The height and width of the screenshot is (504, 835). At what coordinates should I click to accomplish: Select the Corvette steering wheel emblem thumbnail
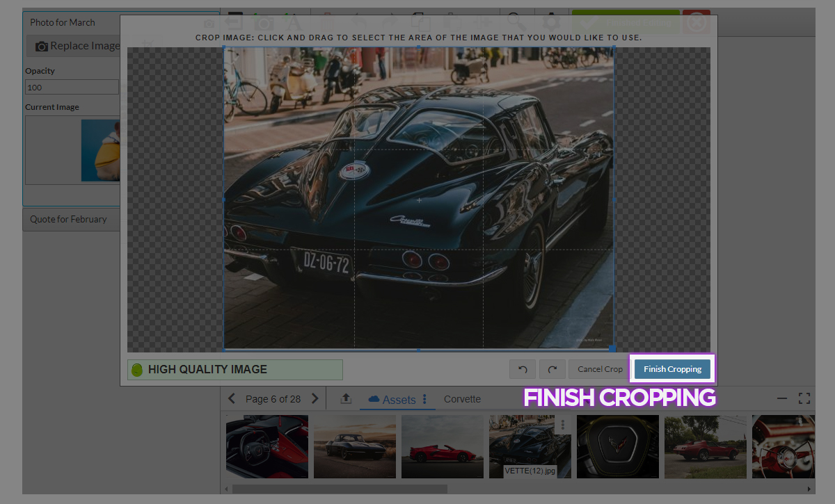(x=617, y=446)
